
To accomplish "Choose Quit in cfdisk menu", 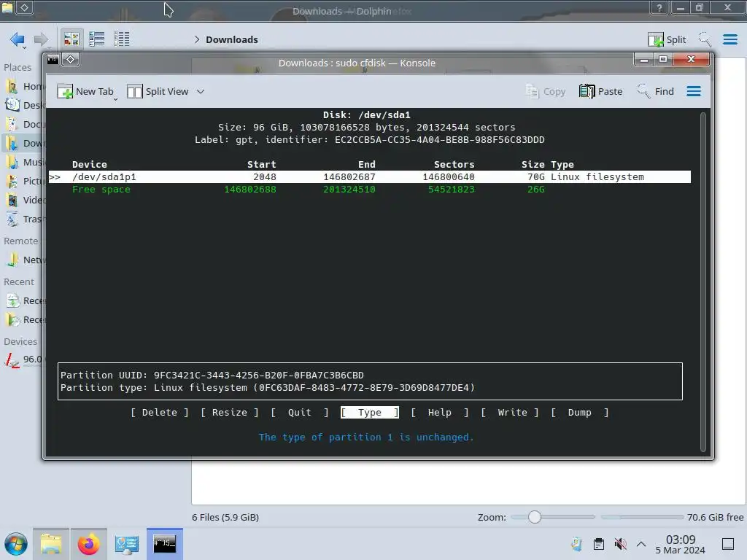I will [300, 413].
